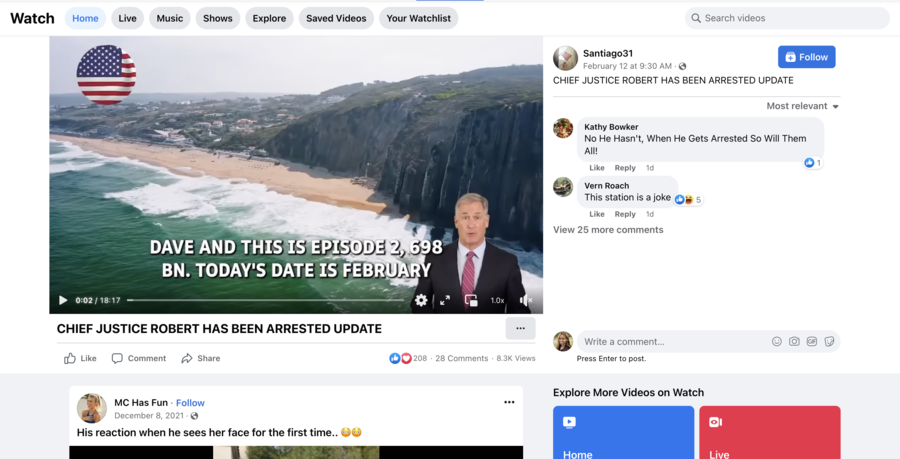Like Kathy Bowker's comment

point(596,168)
